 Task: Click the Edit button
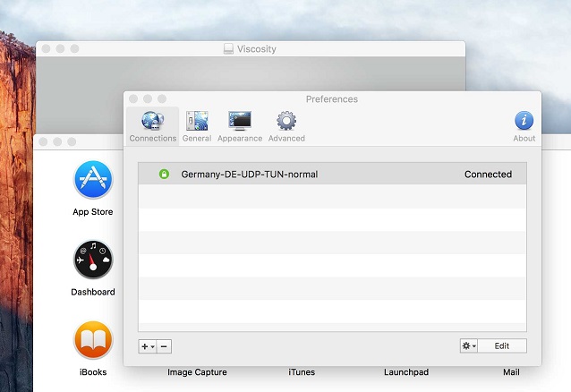click(502, 346)
